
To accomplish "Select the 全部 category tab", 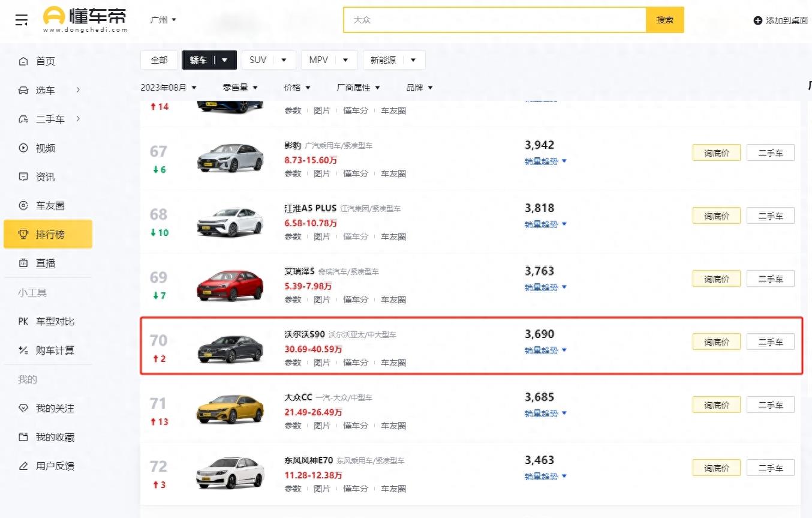I will [159, 60].
